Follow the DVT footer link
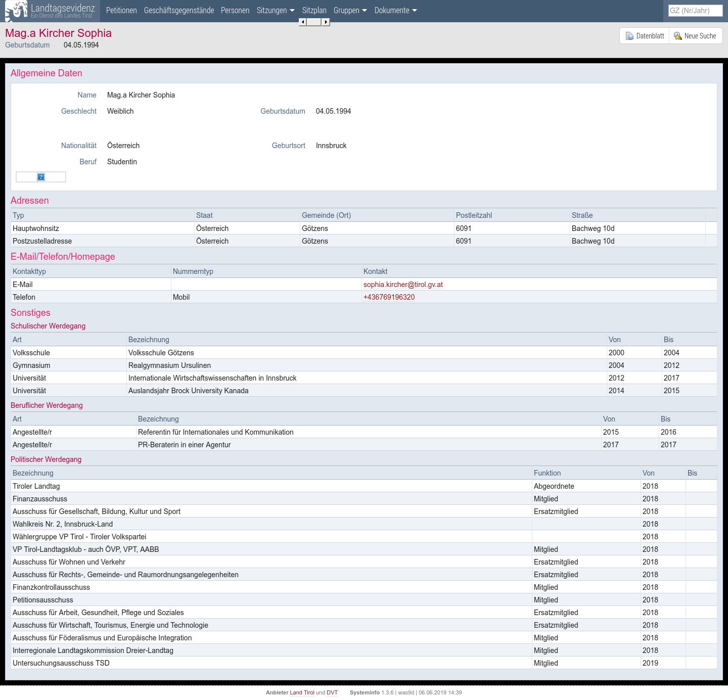Viewport: 728px width, 700px height. pyautogui.click(x=332, y=692)
